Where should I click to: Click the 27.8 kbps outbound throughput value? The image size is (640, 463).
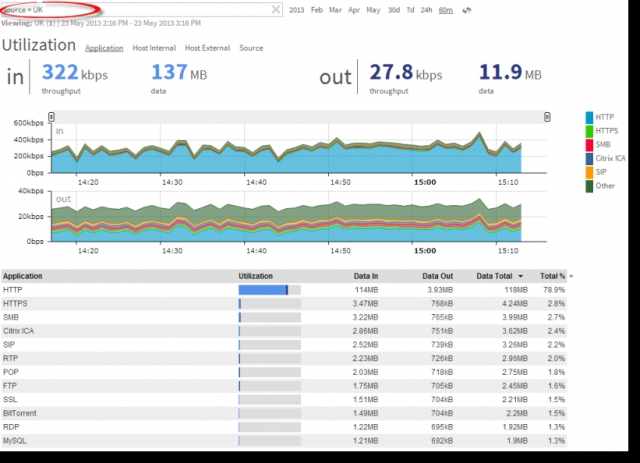click(x=406, y=73)
